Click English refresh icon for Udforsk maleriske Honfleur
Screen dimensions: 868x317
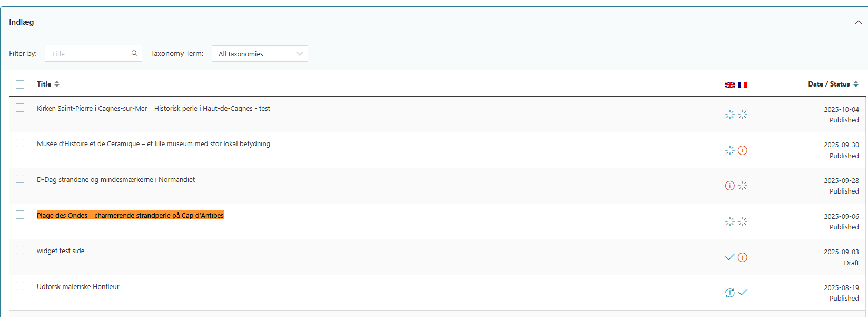coord(729,293)
